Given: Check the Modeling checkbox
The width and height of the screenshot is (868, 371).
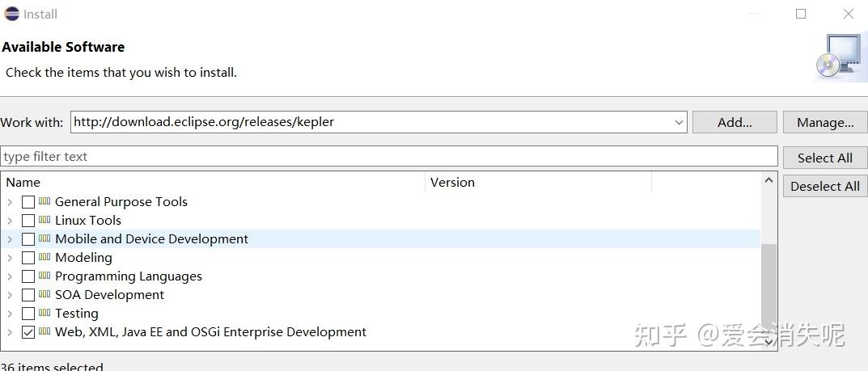Looking at the screenshot, I should (x=28, y=258).
